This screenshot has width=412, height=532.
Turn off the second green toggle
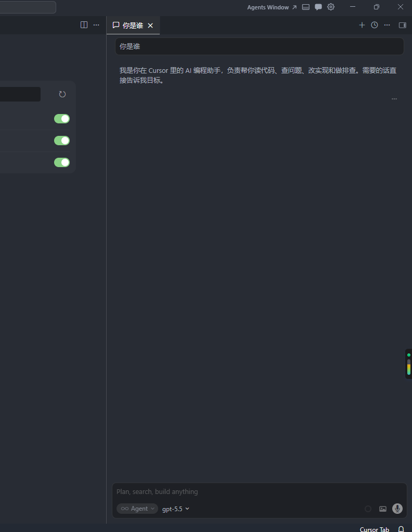pyautogui.click(x=62, y=141)
